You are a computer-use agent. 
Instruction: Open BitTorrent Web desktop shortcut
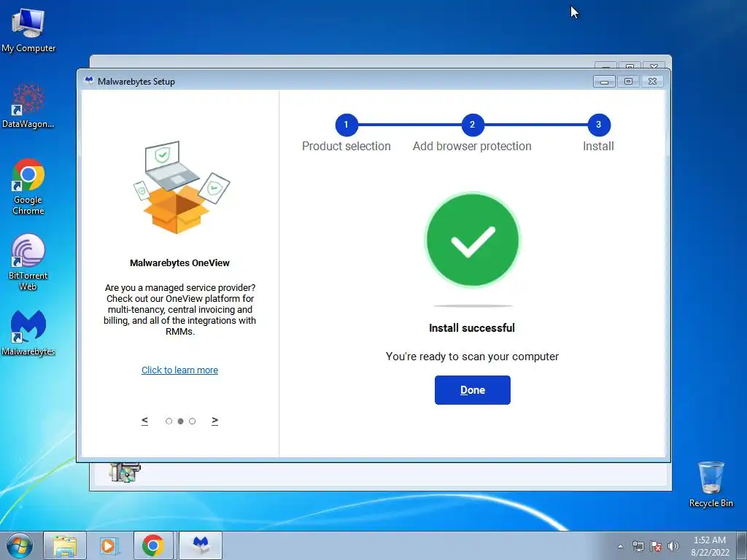[x=28, y=262]
